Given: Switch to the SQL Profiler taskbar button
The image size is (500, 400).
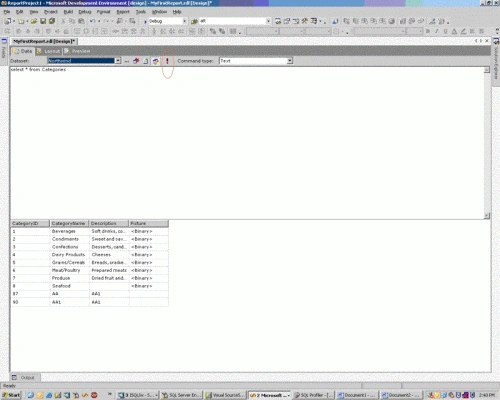Looking at the screenshot, I should point(313,395).
